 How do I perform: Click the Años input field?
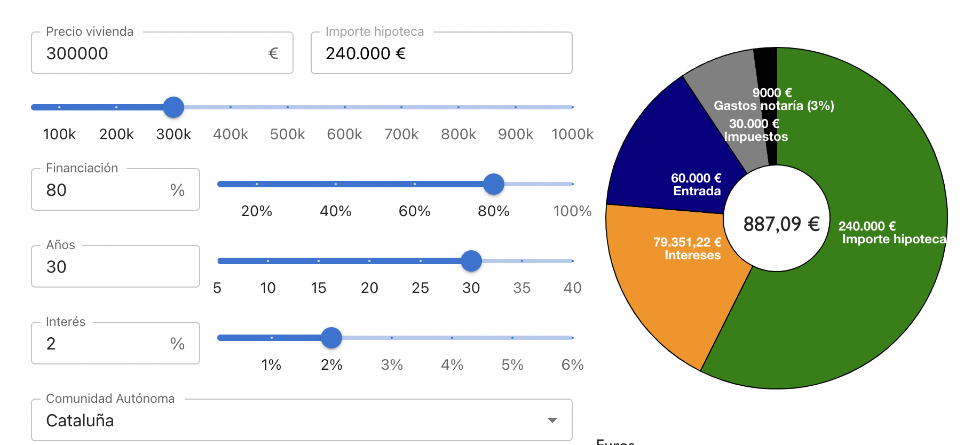click(115, 267)
